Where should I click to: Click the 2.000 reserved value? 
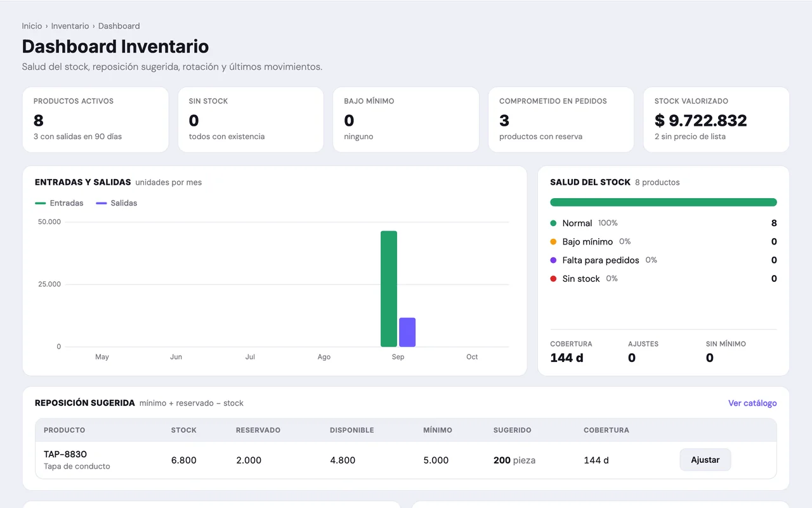tap(249, 460)
